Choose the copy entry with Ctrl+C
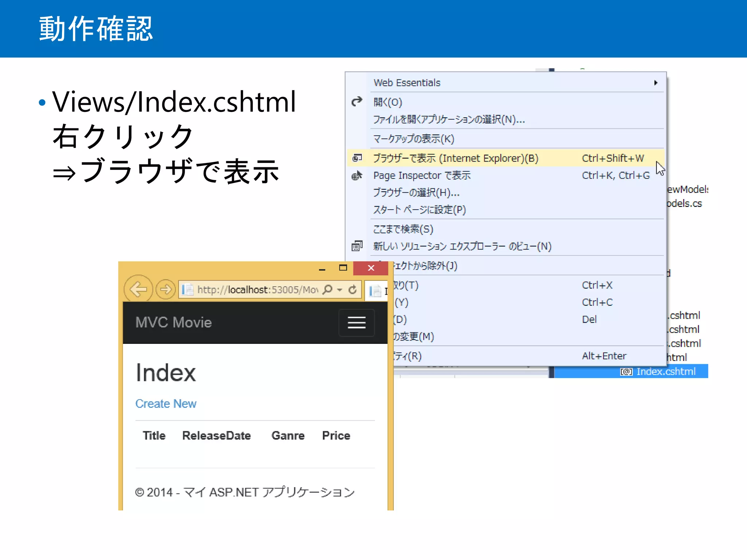The height and width of the screenshot is (560, 747). pyautogui.click(x=529, y=302)
